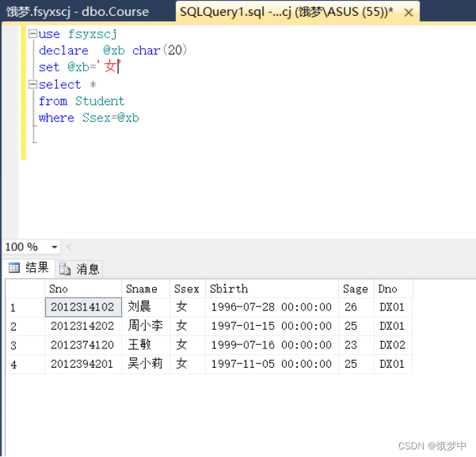Select birth date 1997-11-05 00:00:00

tap(272, 364)
